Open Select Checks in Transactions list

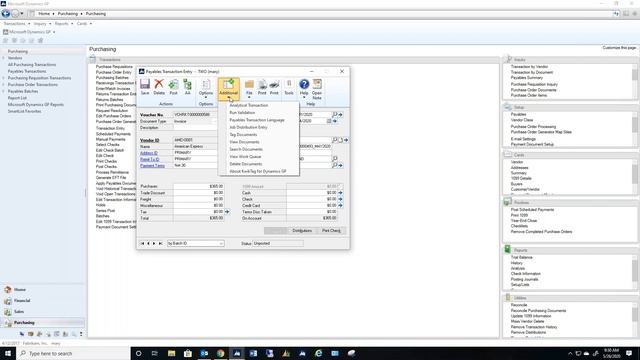click(x=107, y=145)
